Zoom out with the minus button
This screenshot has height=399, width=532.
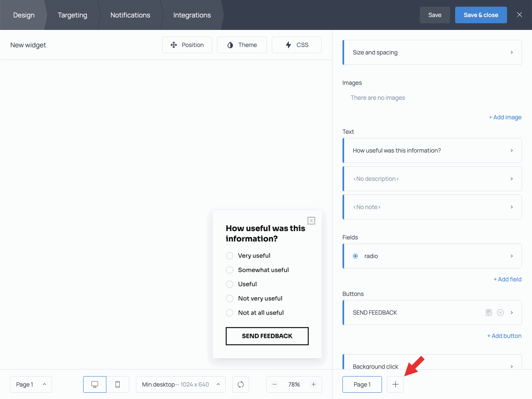[x=274, y=384]
